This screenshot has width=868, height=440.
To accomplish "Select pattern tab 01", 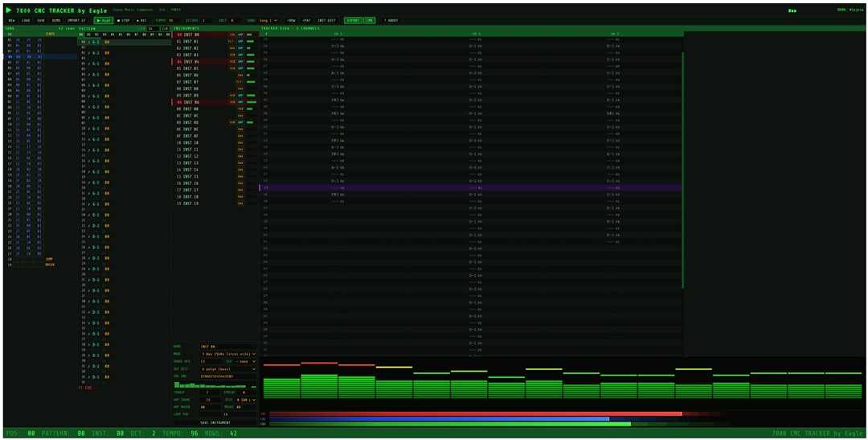I will tap(88, 35).
